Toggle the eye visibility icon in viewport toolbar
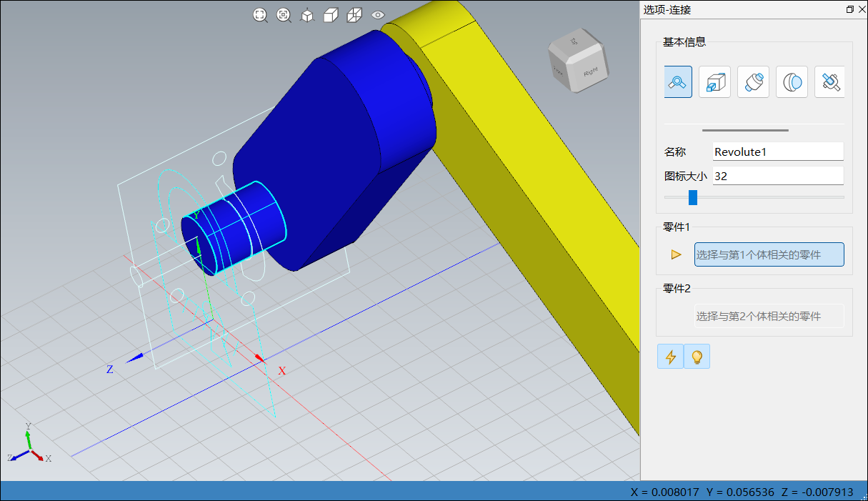The height and width of the screenshot is (501, 868). click(378, 15)
